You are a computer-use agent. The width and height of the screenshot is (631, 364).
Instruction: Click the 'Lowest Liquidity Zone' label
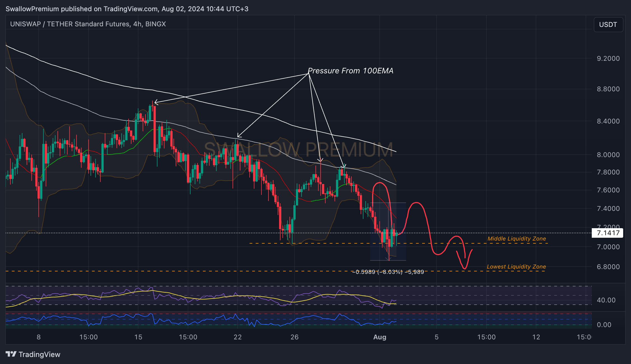[x=516, y=267]
